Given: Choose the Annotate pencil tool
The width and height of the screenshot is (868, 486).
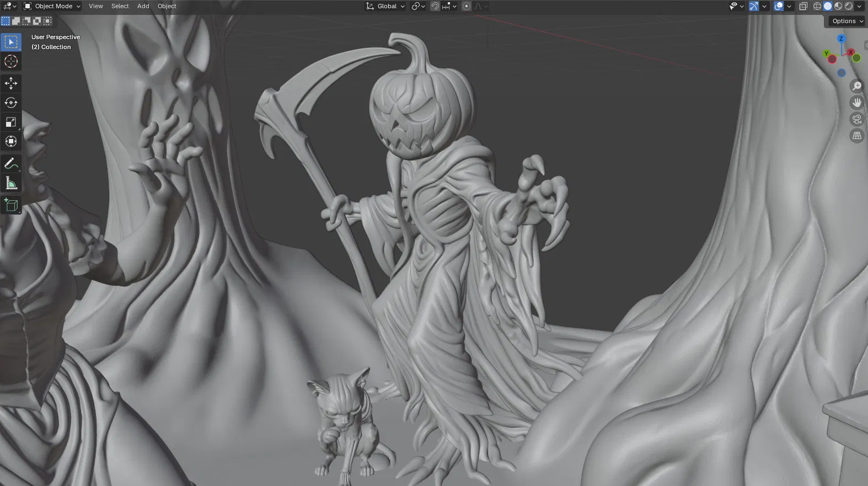Looking at the screenshot, I should pyautogui.click(x=11, y=163).
